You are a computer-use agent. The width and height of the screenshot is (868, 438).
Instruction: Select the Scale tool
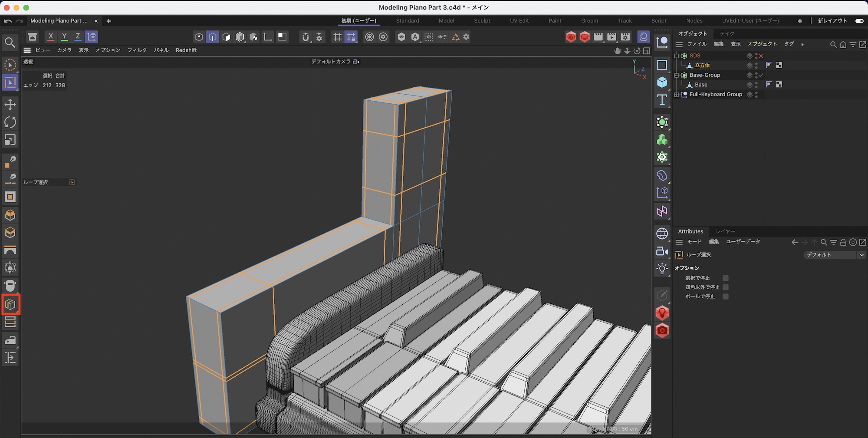[x=10, y=140]
